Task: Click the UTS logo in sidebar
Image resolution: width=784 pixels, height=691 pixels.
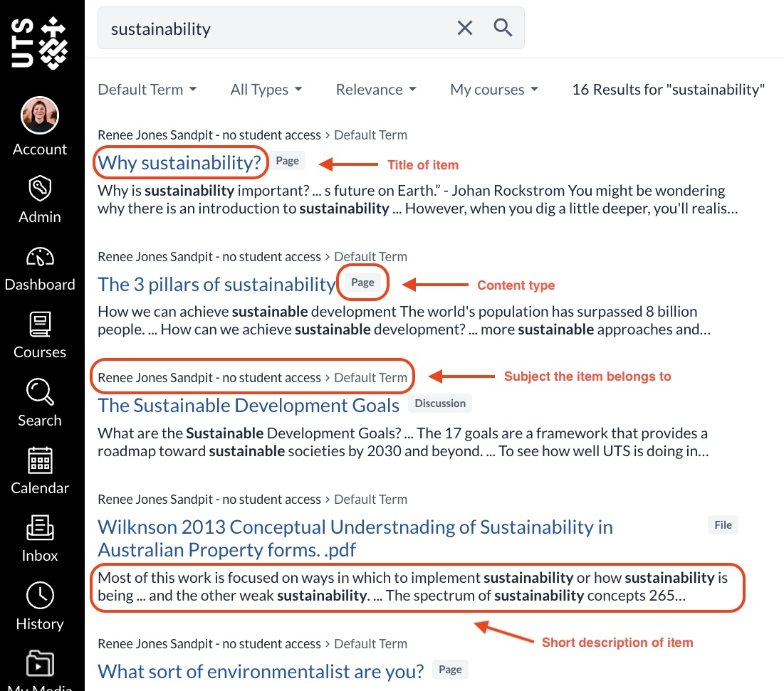Action: (40, 44)
